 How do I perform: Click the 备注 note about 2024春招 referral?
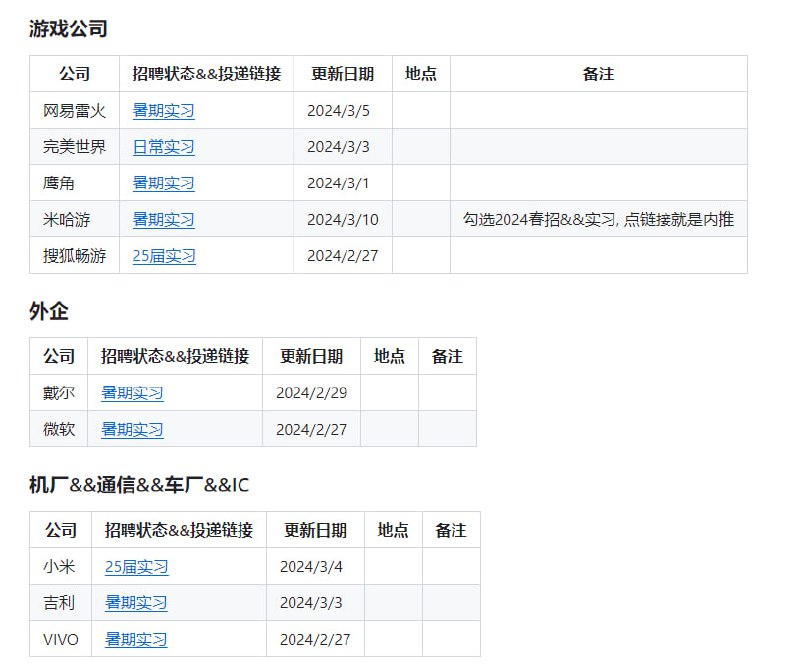[x=597, y=219]
